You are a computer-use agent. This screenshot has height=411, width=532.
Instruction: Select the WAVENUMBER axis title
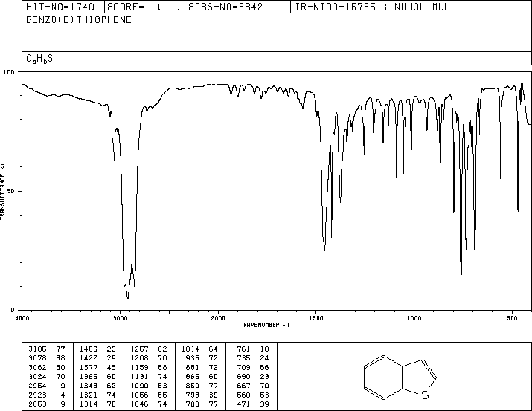pyautogui.click(x=266, y=325)
